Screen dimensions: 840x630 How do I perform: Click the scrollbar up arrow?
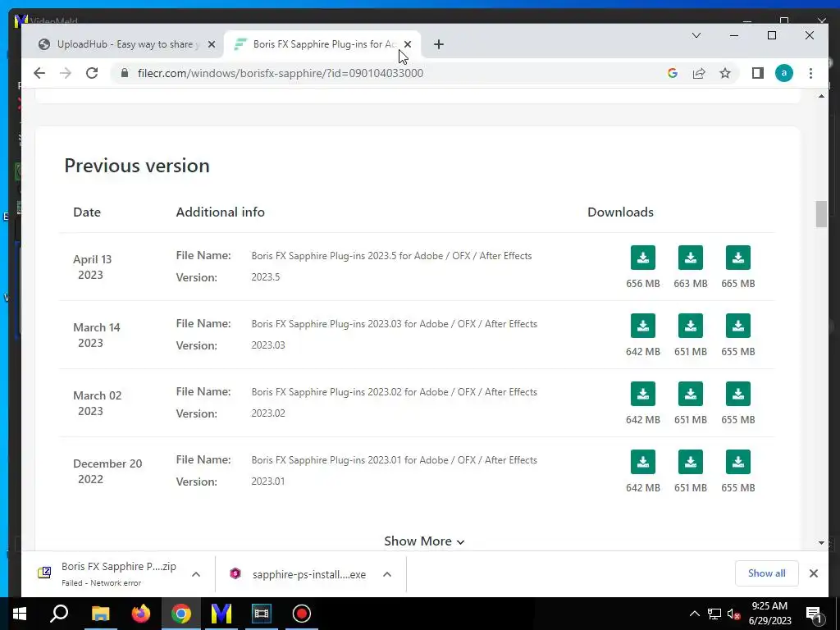(x=821, y=96)
